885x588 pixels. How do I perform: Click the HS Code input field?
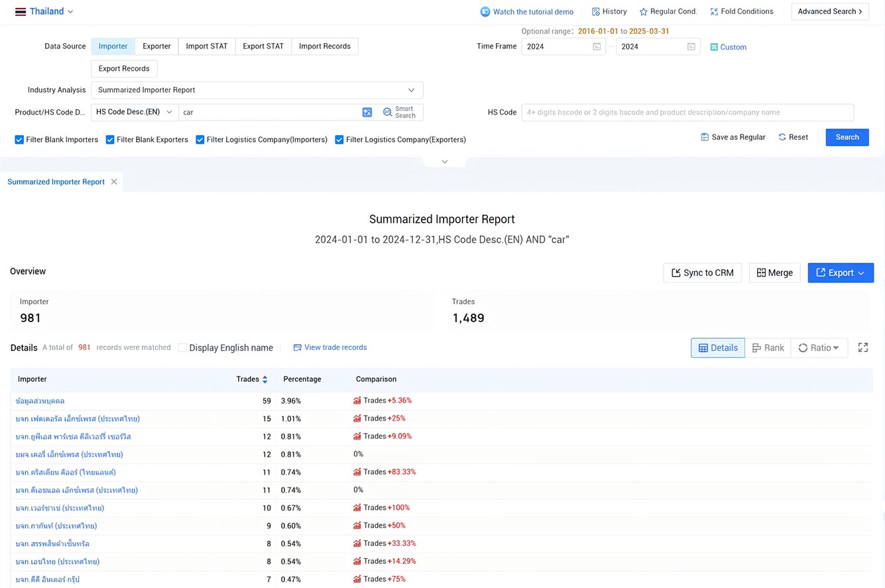[687, 113]
